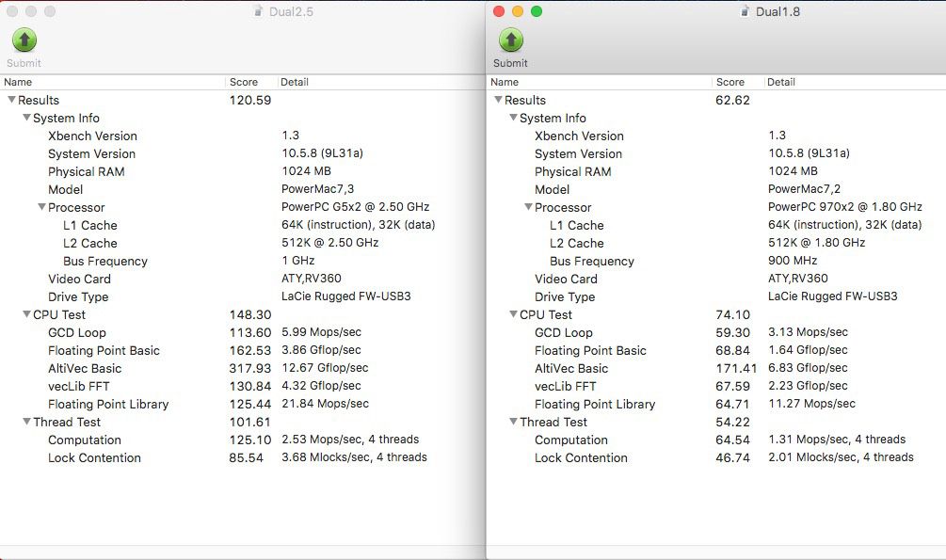Collapse Thread Test in the Dual2.5 window
The width and height of the screenshot is (946, 560).
click(x=26, y=422)
